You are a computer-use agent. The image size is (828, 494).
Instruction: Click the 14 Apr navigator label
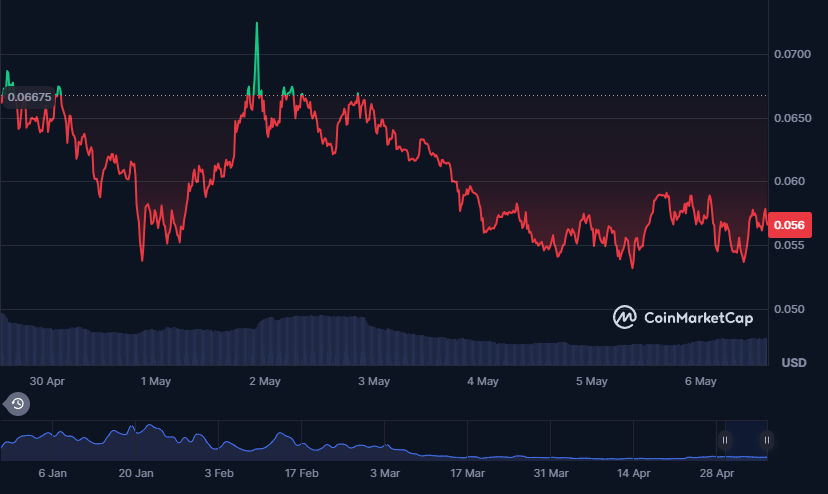634,473
